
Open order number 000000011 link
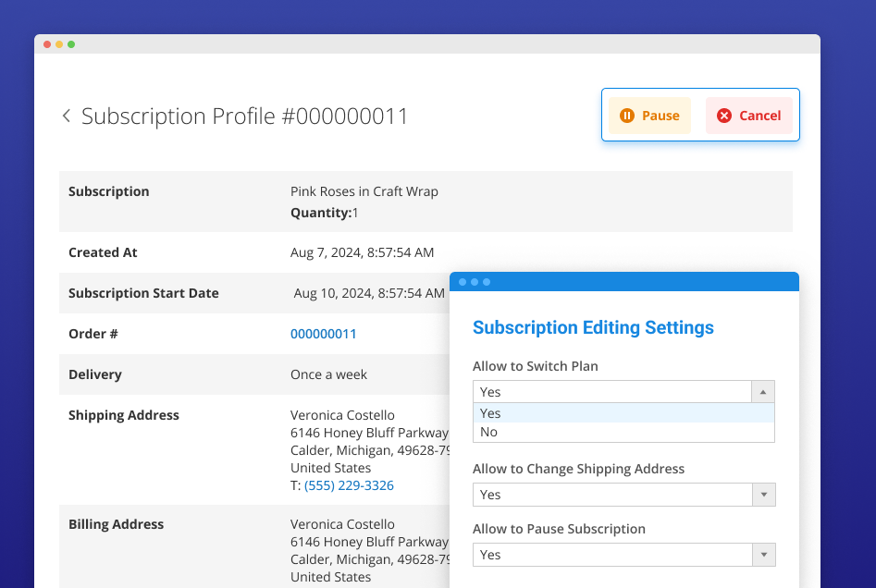pyautogui.click(x=323, y=334)
